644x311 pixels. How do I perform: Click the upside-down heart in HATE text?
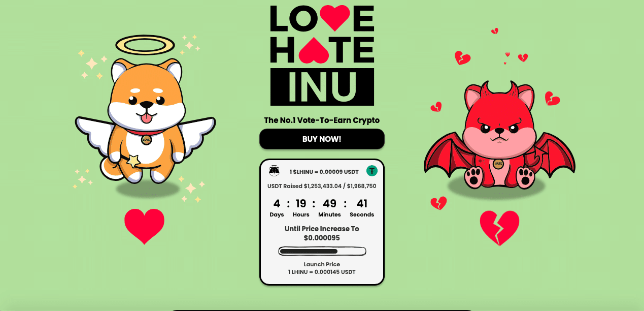pos(313,50)
